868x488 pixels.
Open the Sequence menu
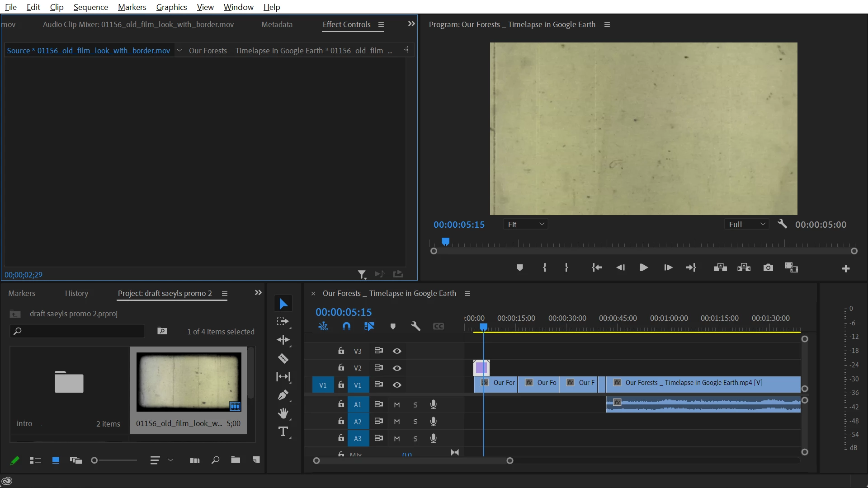tap(90, 7)
